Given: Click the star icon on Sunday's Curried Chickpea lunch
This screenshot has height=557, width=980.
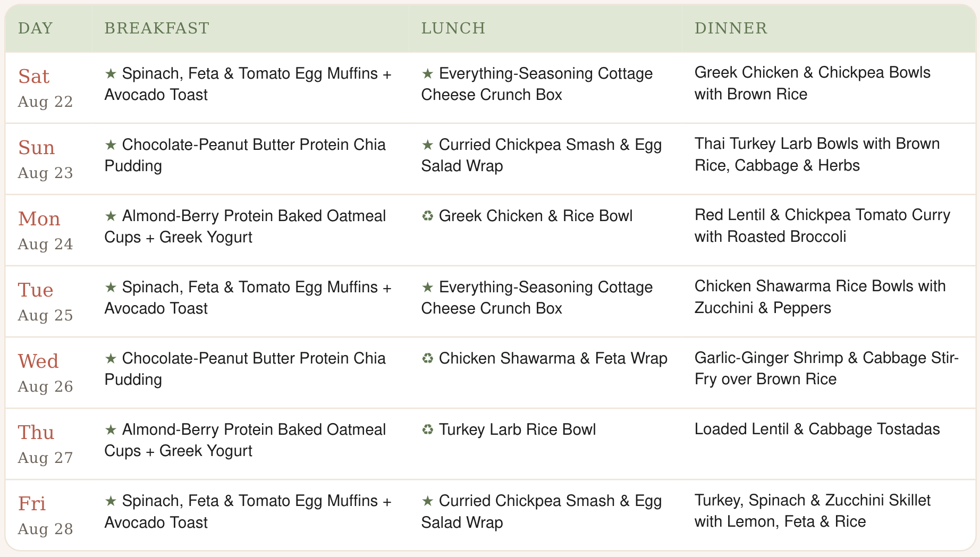Looking at the screenshot, I should (427, 145).
